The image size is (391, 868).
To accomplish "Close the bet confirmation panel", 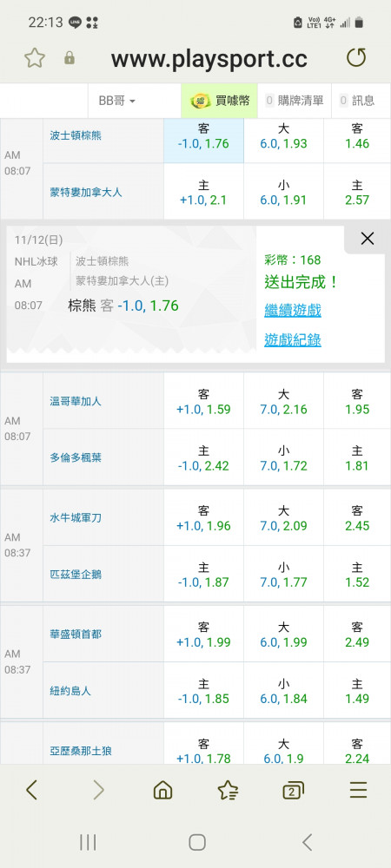I will [368, 239].
